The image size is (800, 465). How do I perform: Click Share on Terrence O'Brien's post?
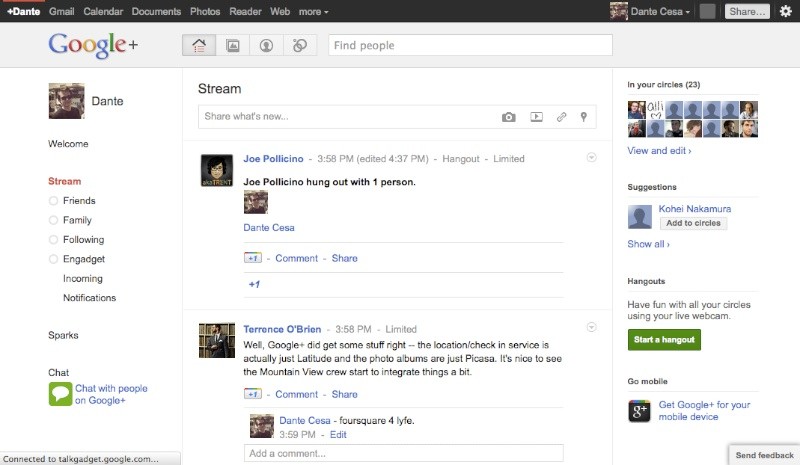pyautogui.click(x=344, y=394)
